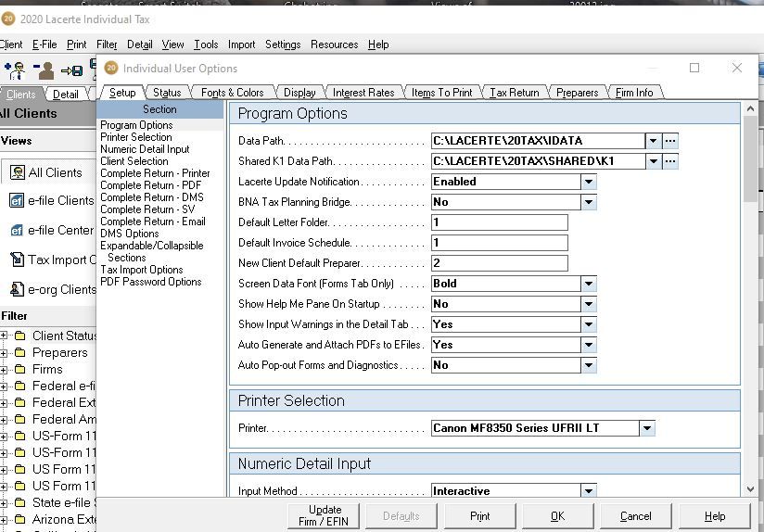
Task: Switch to the Interest Rates tab
Action: 363,93
